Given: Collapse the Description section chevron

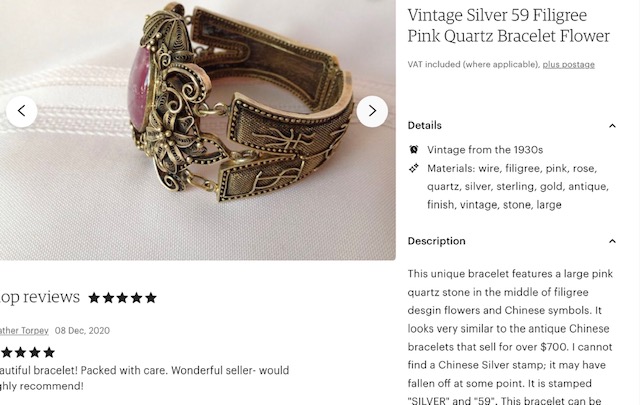Looking at the screenshot, I should click(x=612, y=241).
